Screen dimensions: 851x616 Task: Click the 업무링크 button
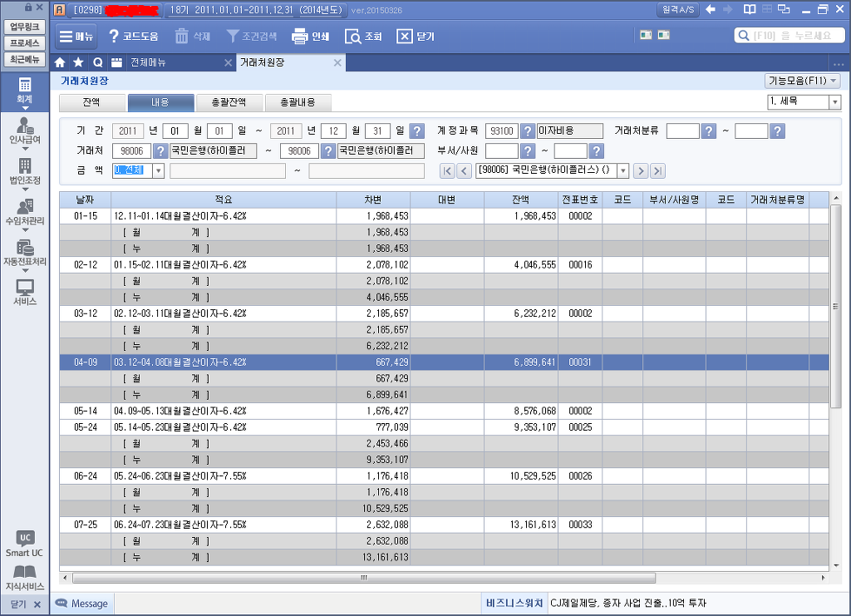24,27
